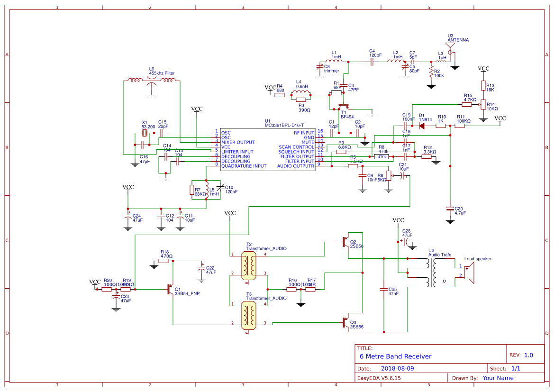
Task: Click the 'RF INPUT' pin label
Action: [303, 133]
